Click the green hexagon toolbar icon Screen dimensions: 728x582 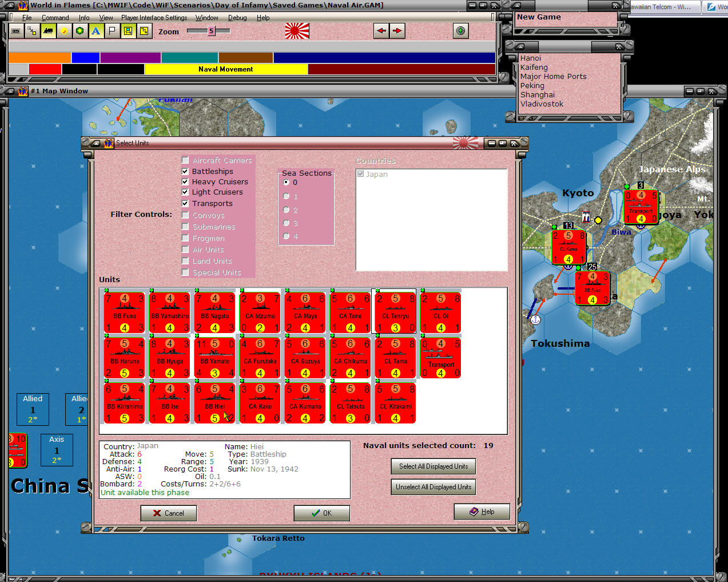coord(80,31)
